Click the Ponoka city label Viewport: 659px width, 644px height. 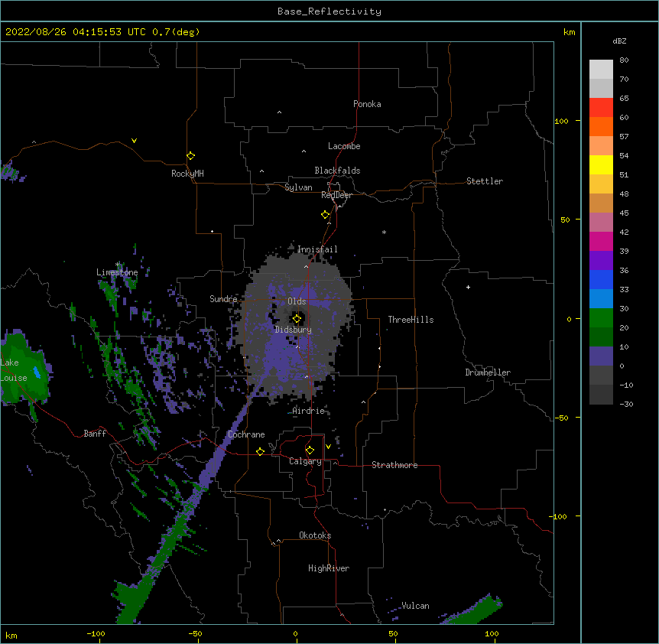point(367,104)
